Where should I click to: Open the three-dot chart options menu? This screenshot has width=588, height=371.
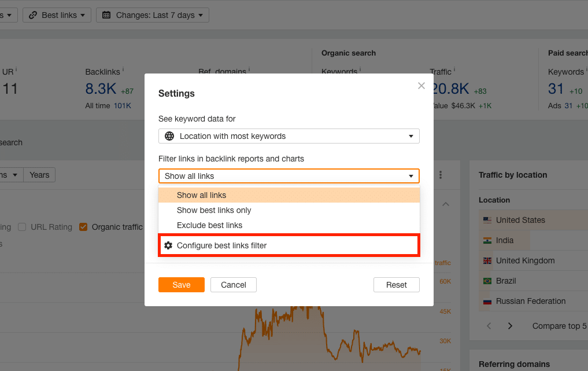pyautogui.click(x=441, y=175)
